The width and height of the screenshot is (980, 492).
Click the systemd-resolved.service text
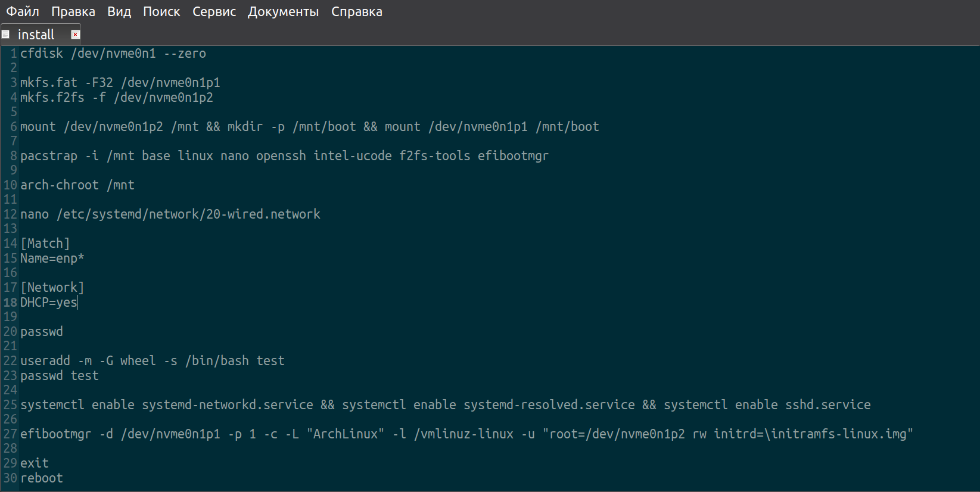tap(549, 405)
